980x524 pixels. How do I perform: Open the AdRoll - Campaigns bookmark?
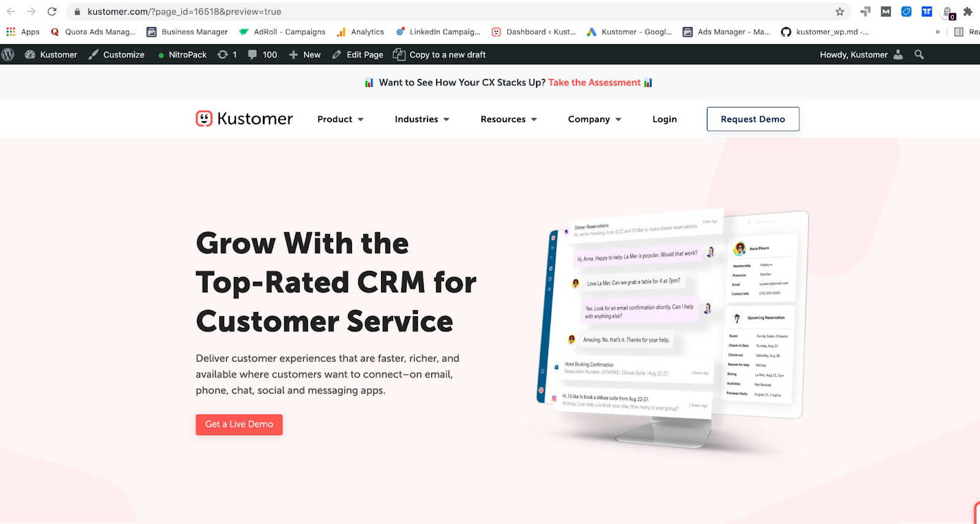click(282, 32)
